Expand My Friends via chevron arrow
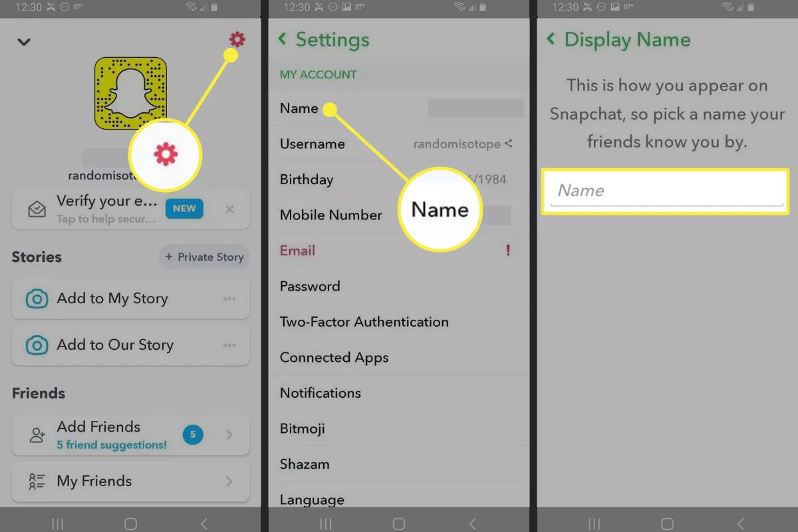 coord(229,481)
